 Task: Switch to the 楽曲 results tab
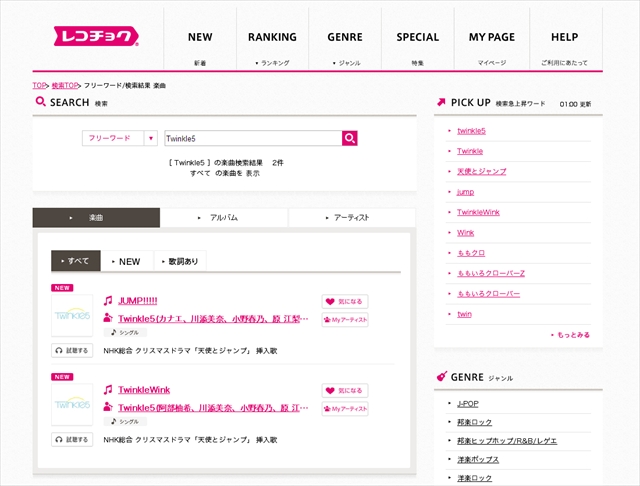tap(96, 217)
